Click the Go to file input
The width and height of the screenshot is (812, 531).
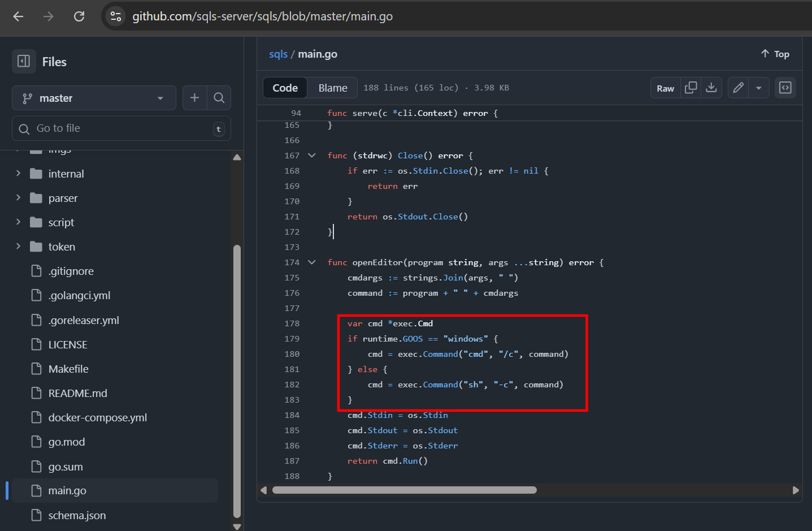tap(121, 128)
